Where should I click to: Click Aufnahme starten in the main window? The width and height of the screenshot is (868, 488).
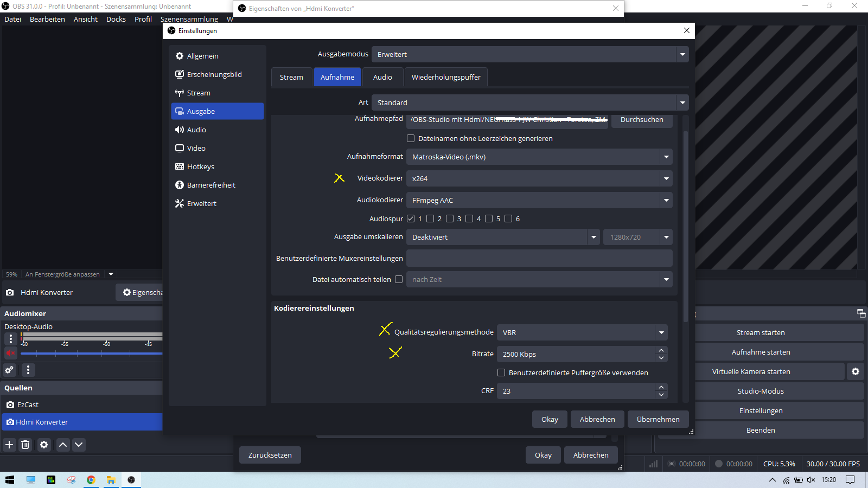click(761, 352)
